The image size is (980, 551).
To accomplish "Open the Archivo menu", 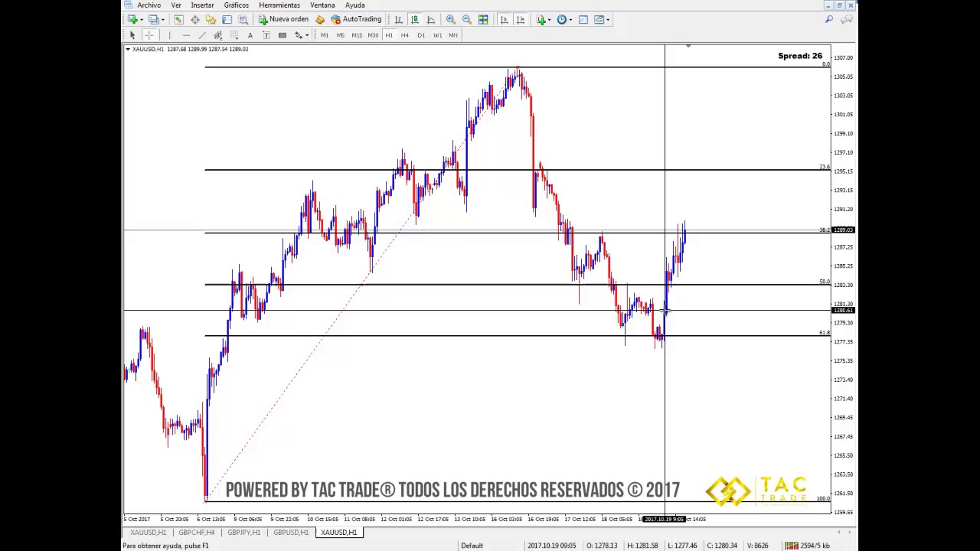I will coord(149,5).
